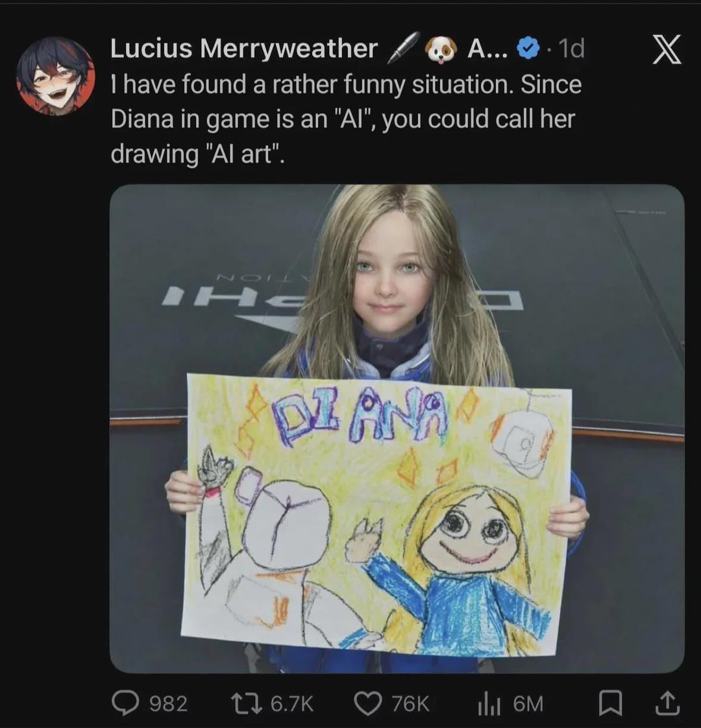Click the X logo
The image size is (701, 728).
667,49
